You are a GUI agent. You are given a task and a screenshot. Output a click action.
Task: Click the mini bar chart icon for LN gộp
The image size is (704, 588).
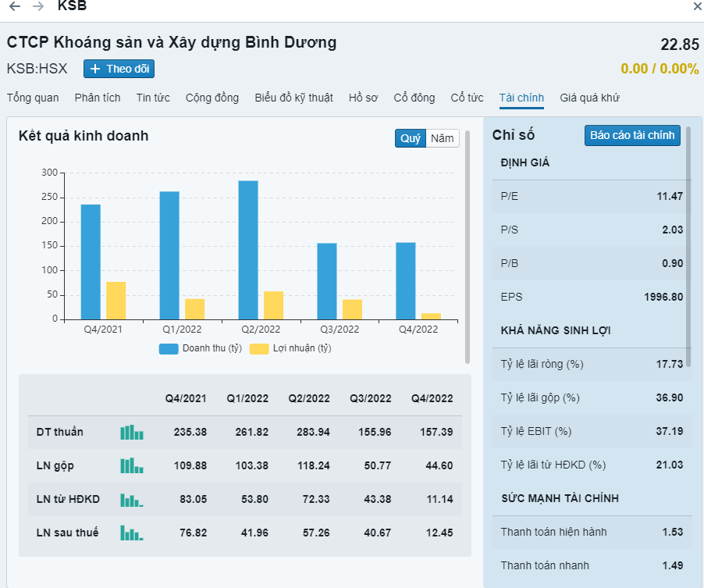[x=132, y=466]
